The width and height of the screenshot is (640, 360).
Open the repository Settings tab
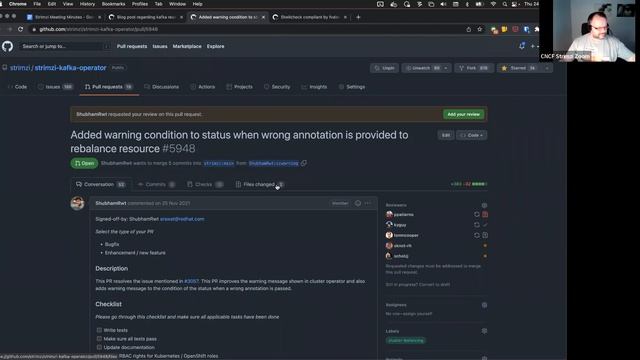pyautogui.click(x=352, y=87)
